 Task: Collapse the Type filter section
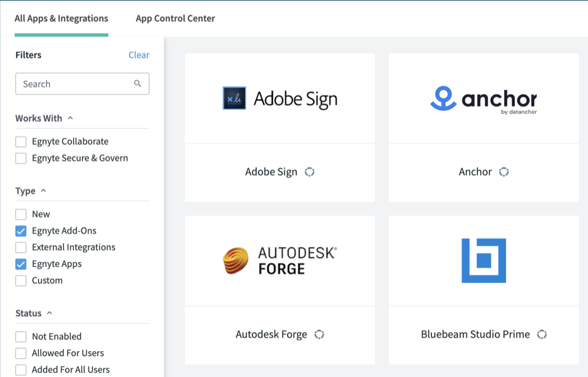(x=44, y=191)
